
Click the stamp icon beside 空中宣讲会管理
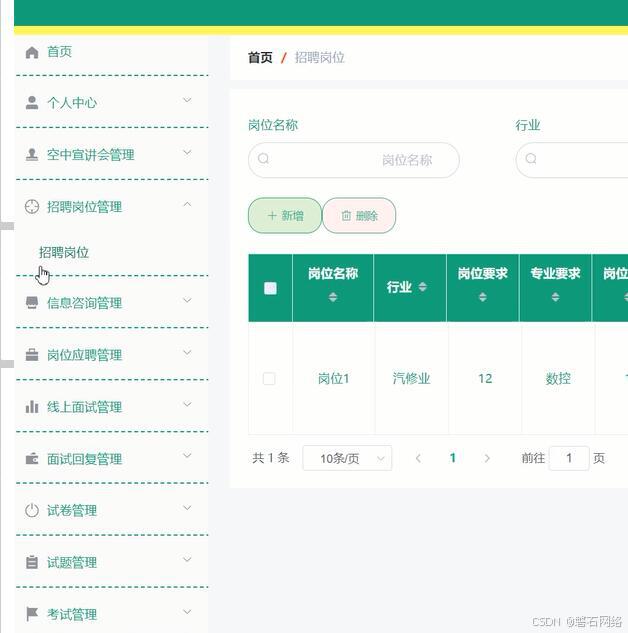click(x=32, y=155)
